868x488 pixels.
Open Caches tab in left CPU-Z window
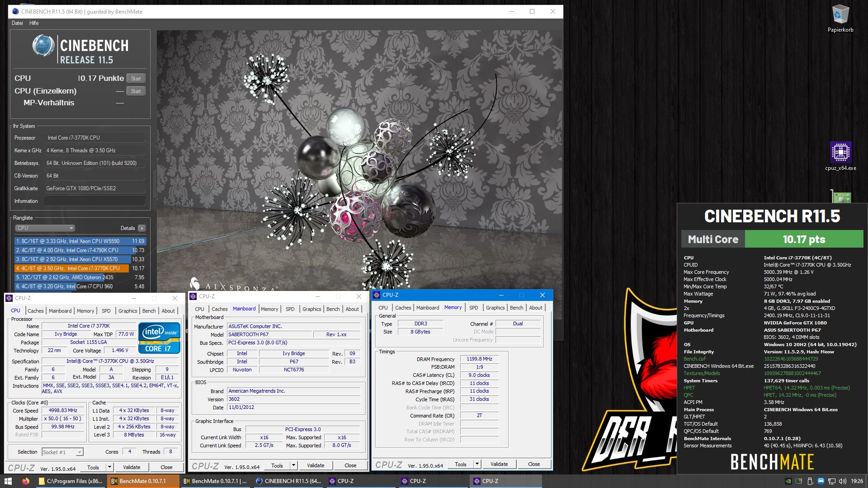pos(36,311)
